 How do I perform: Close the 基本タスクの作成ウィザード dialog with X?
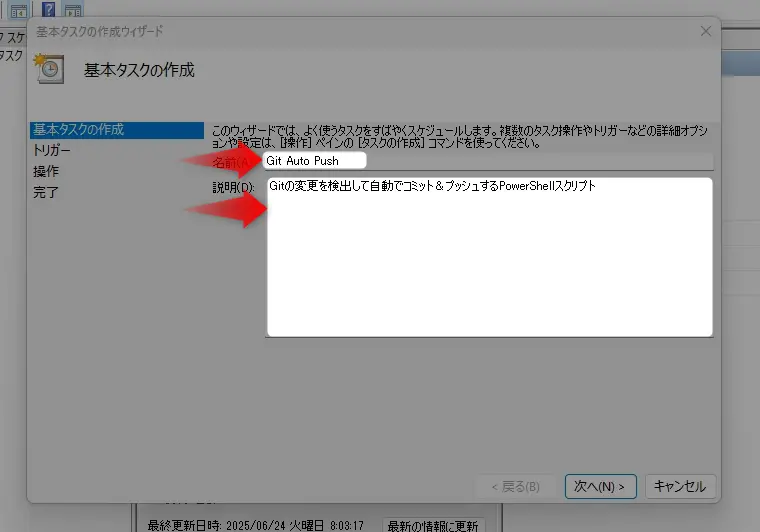(x=706, y=31)
